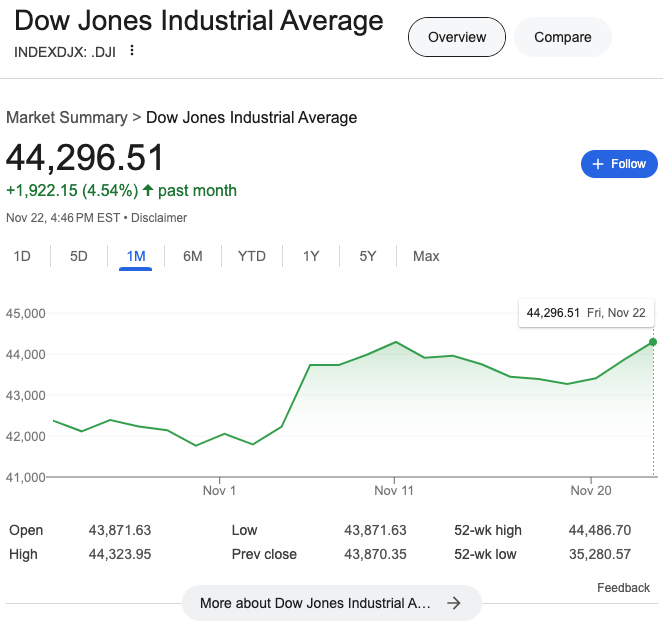
Task: Click the 44,296.51 Fri, Nov 22 tooltip
Action: point(586,313)
